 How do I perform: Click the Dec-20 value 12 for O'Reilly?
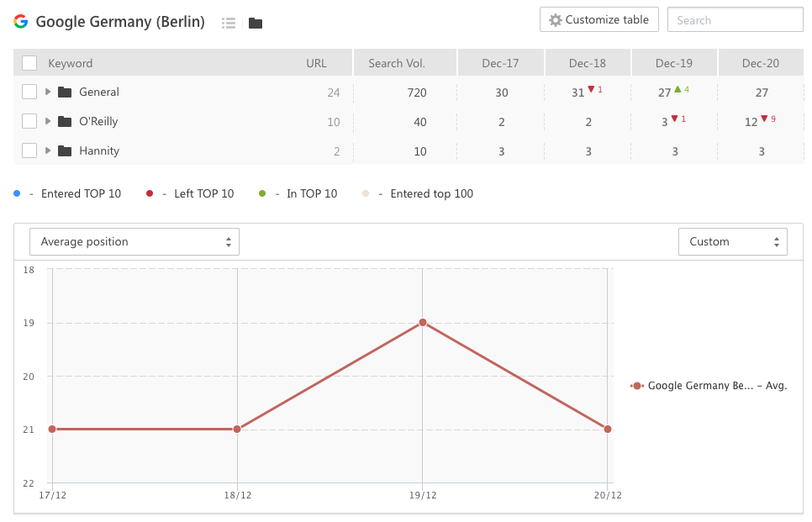coord(751,122)
